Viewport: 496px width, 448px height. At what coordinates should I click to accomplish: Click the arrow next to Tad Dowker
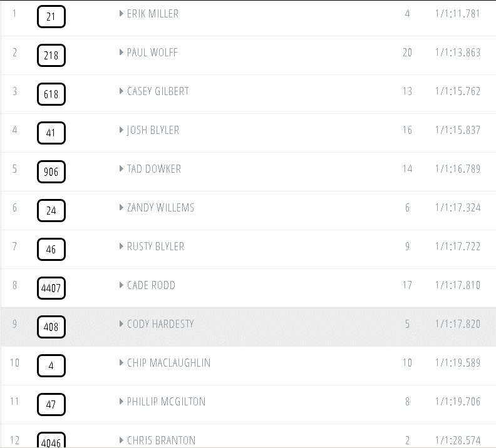click(x=121, y=169)
